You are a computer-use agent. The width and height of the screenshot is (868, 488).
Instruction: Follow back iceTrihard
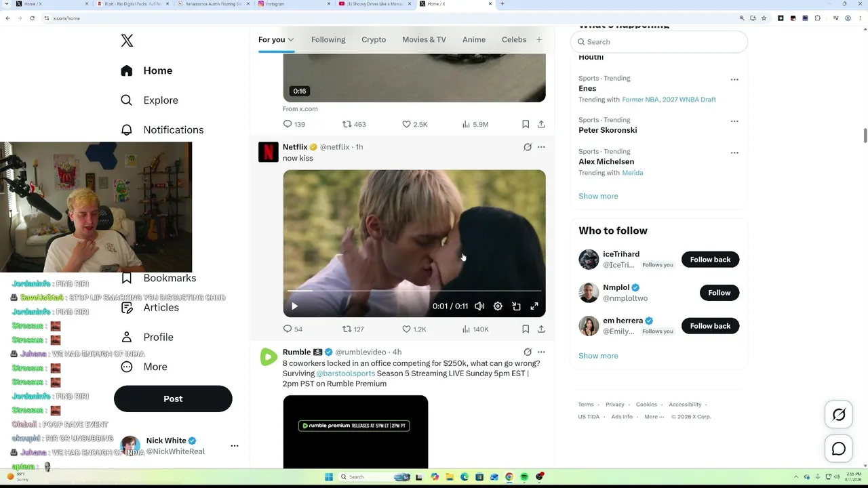pos(710,260)
